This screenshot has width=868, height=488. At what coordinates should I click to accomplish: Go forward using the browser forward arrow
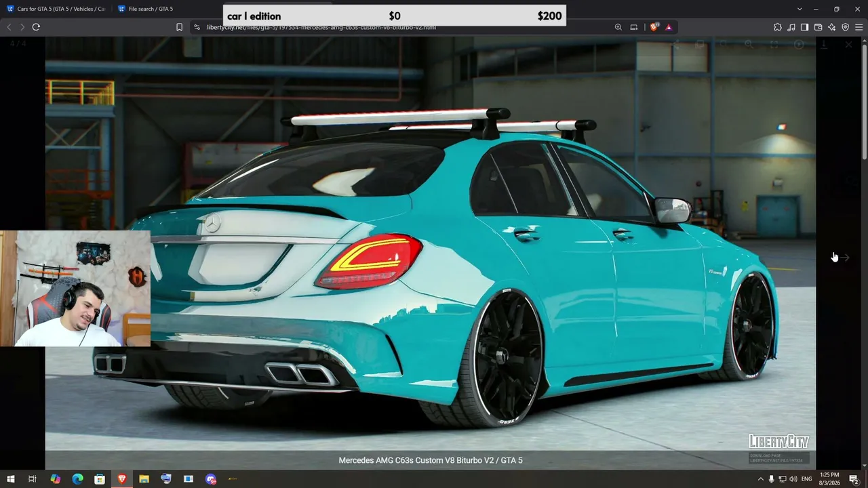[22, 27]
